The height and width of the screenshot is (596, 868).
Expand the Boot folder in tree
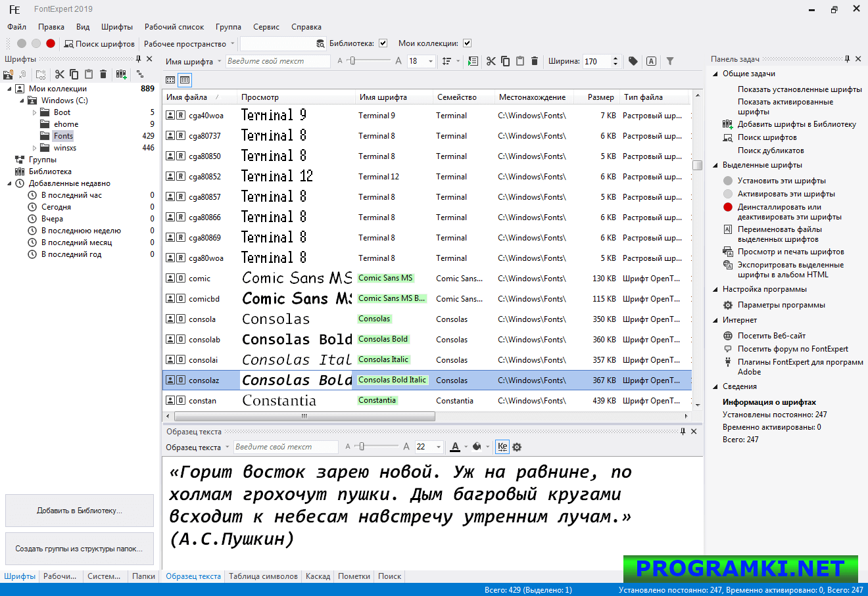35,112
